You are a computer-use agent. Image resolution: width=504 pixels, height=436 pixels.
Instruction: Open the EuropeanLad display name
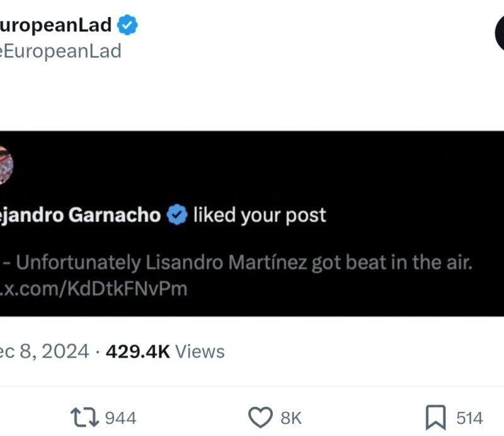(x=55, y=25)
